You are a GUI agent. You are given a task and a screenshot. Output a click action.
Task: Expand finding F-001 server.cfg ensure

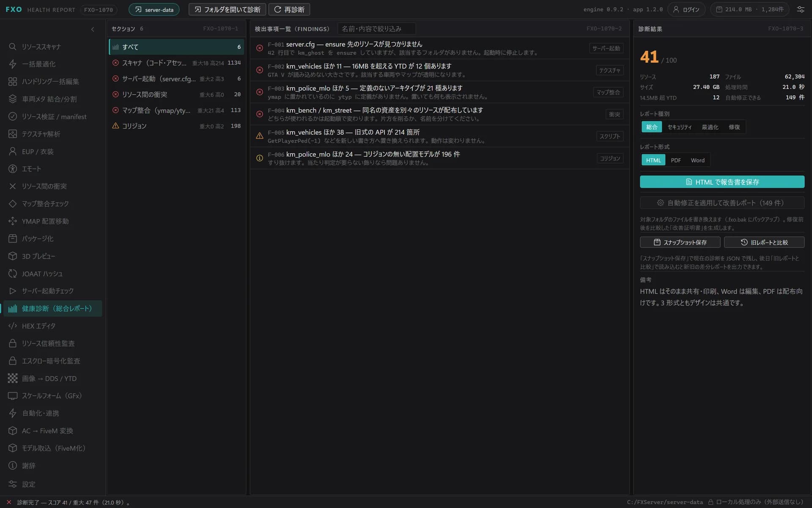439,48
